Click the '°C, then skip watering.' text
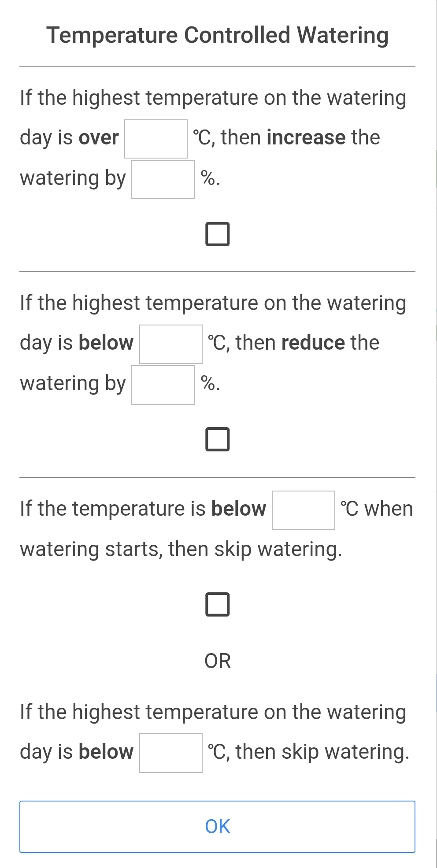 pyautogui.click(x=308, y=752)
